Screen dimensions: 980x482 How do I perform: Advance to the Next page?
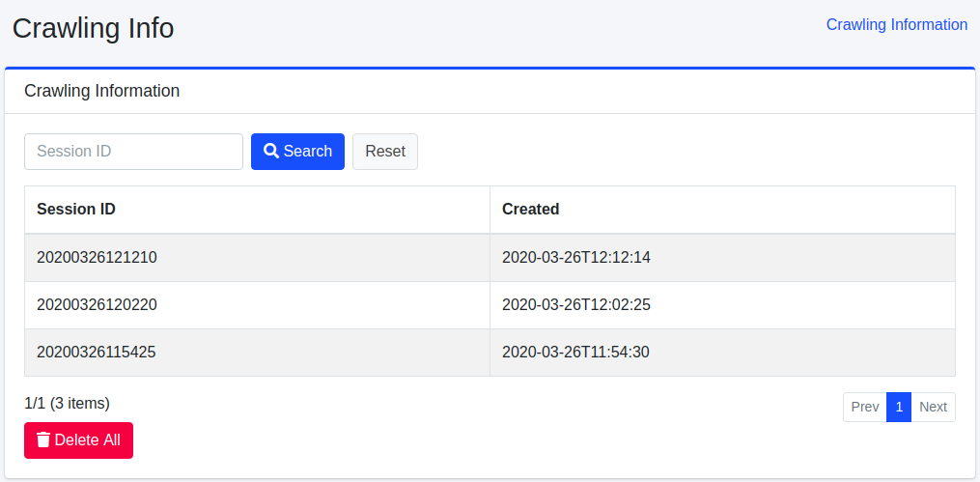(x=933, y=408)
